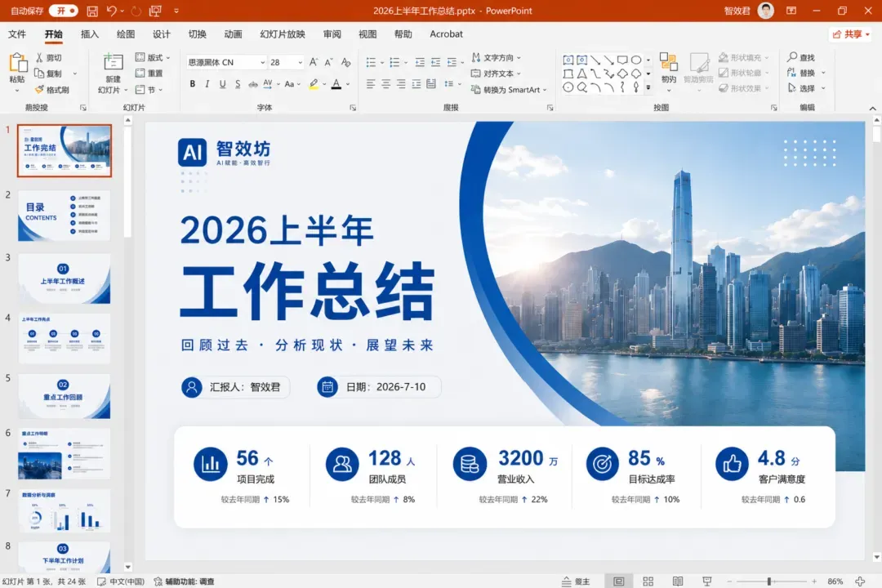Click the save disk icon
The image size is (882, 588).
tap(92, 11)
